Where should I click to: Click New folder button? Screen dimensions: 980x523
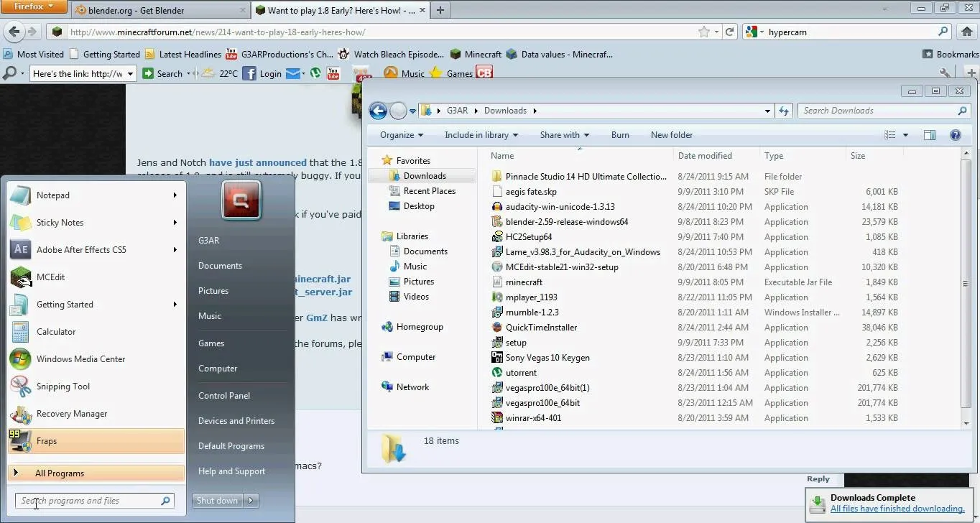click(x=672, y=135)
